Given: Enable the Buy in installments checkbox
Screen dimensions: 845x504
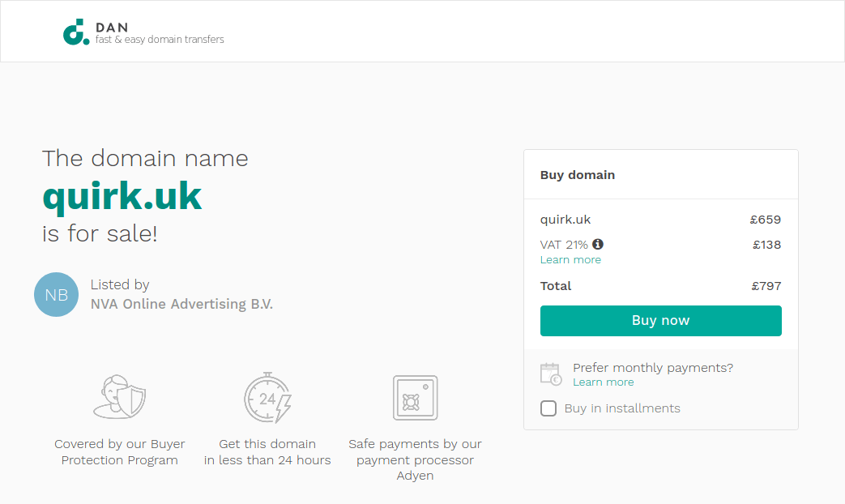Looking at the screenshot, I should (548, 408).
